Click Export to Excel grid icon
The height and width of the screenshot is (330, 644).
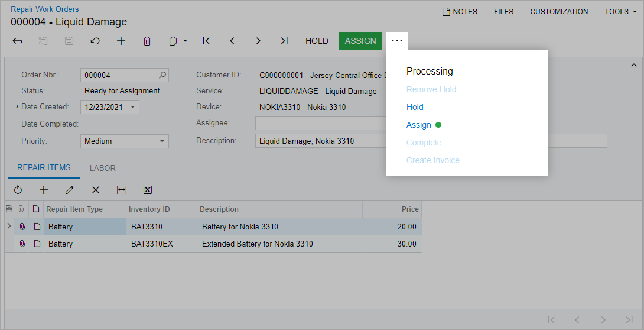[148, 190]
